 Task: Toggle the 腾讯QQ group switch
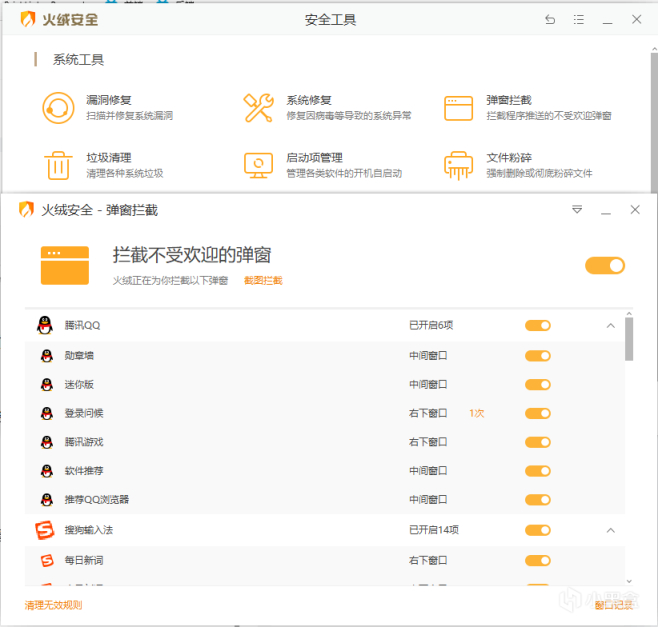tap(538, 326)
